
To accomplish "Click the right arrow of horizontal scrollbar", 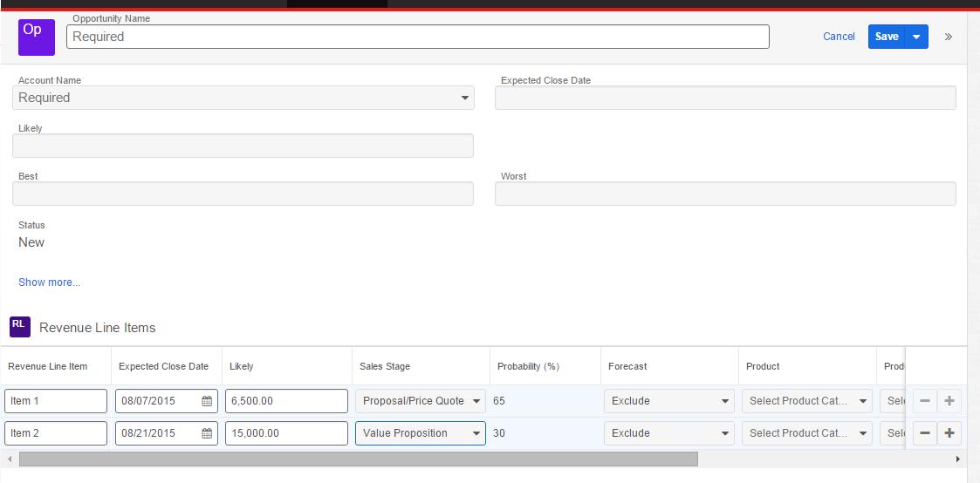I will tap(958, 459).
